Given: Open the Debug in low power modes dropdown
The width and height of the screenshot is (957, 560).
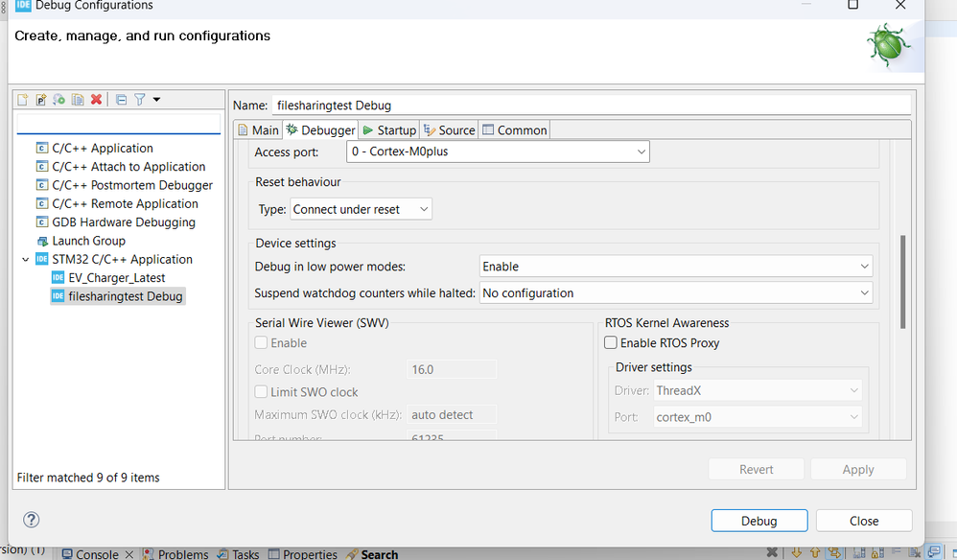Looking at the screenshot, I should coord(676,267).
